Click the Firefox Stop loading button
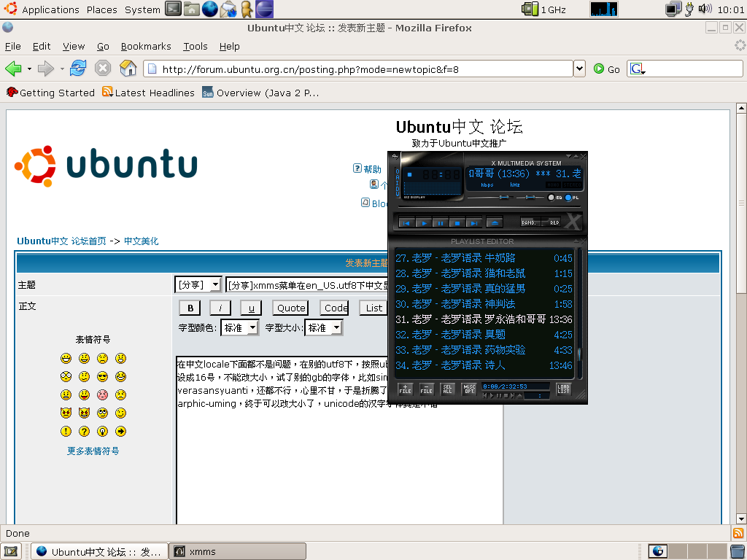The width and height of the screenshot is (747, 560). tap(102, 69)
